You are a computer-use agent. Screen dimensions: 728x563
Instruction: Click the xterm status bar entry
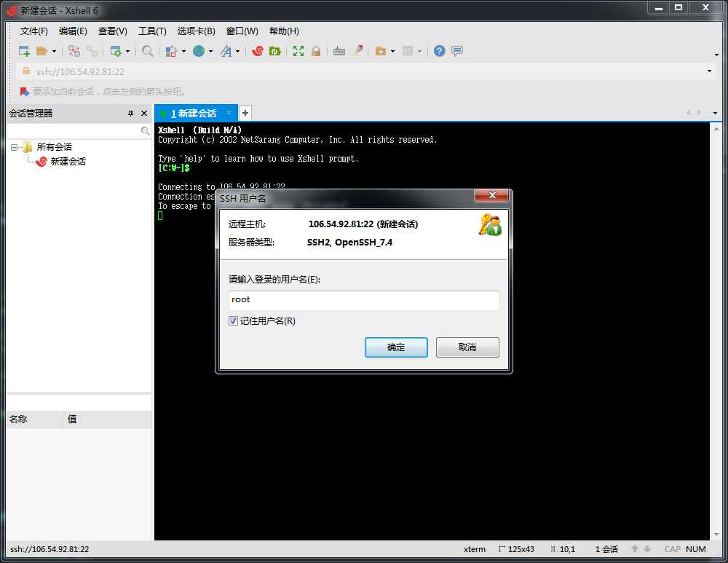click(x=474, y=549)
